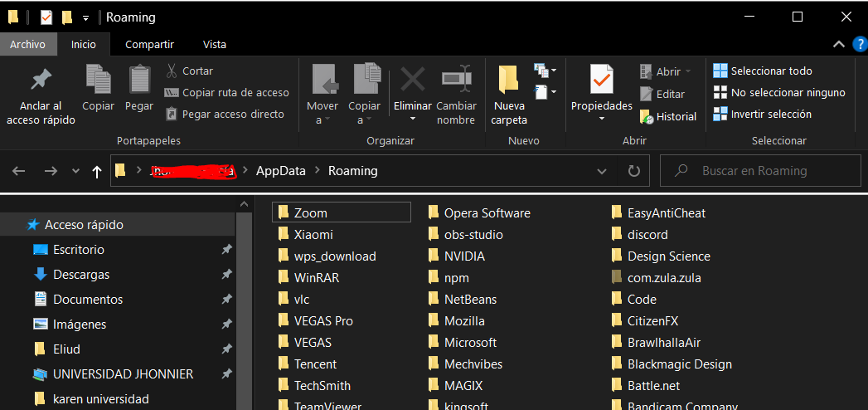Select the com.zula.zula folder
Image resolution: width=868 pixels, height=410 pixels.
[x=657, y=278]
